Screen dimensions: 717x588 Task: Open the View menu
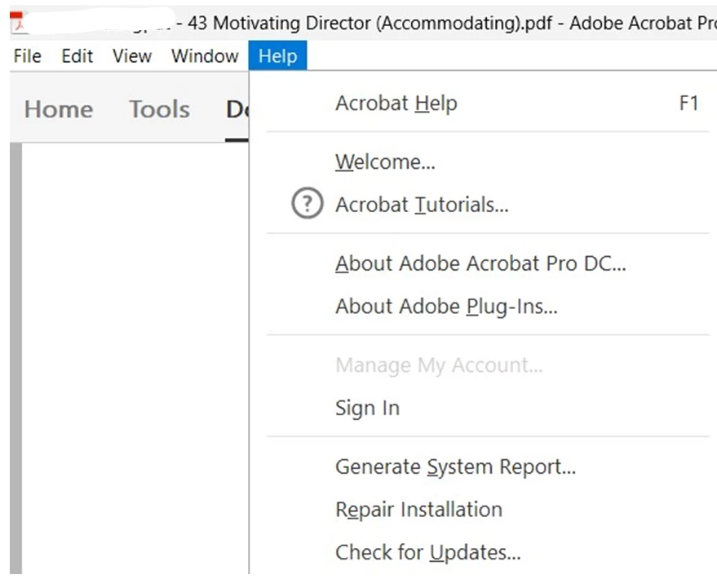[131, 55]
